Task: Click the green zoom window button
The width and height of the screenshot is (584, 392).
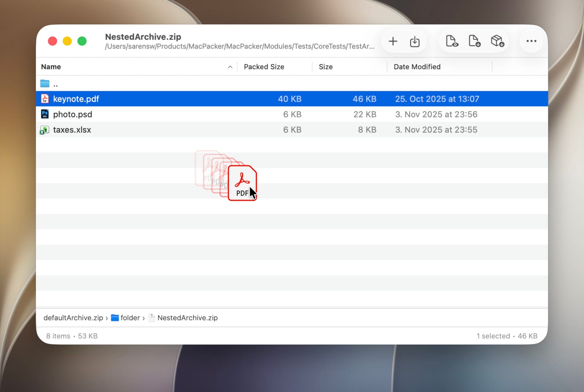Action: 82,41
